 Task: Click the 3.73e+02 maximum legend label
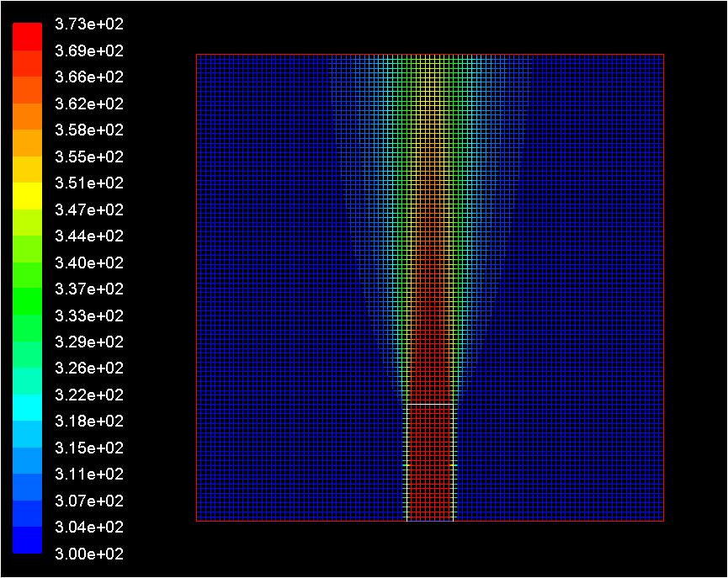(88, 24)
